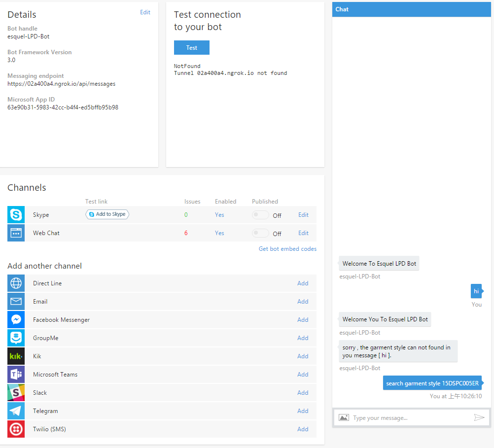Click the 'hi' chat bubble
Viewport: 494px width, 448px height.
coord(476,291)
